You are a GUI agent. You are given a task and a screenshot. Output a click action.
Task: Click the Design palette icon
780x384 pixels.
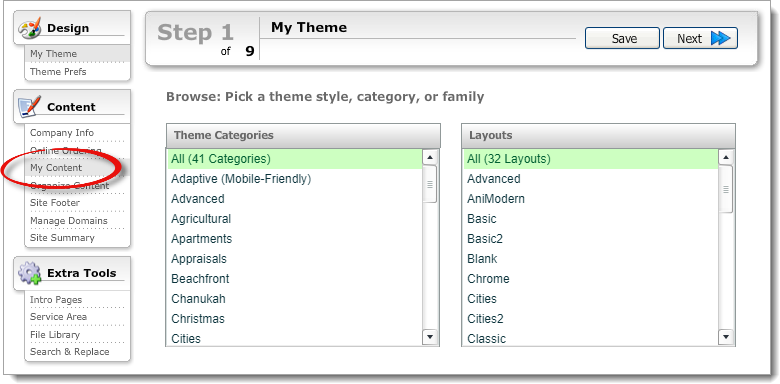(29, 28)
